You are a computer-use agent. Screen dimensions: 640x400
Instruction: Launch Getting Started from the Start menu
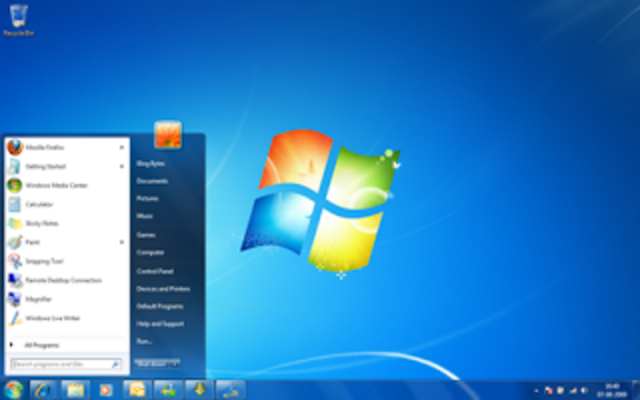(67, 166)
